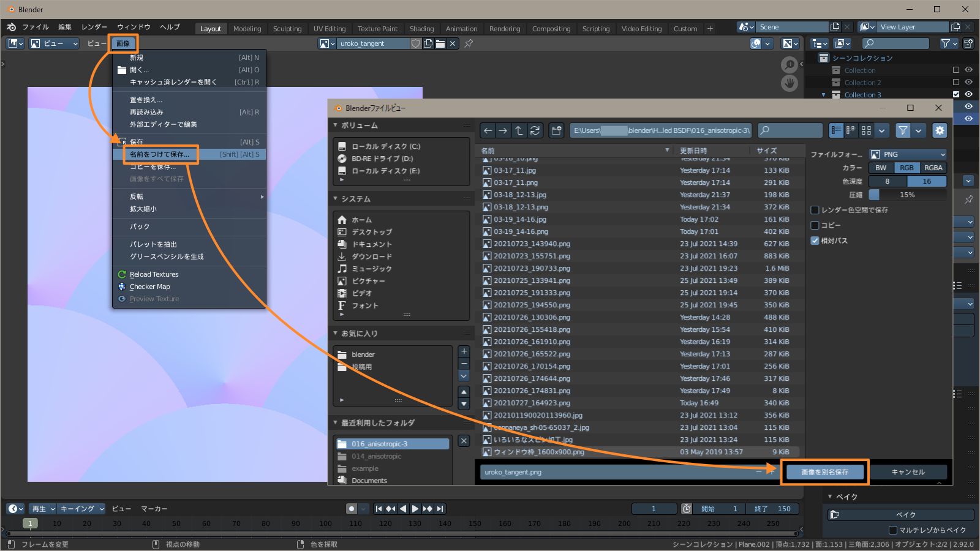Switch to the Shading workspace tab
The image size is (980, 551).
pyautogui.click(x=421, y=29)
